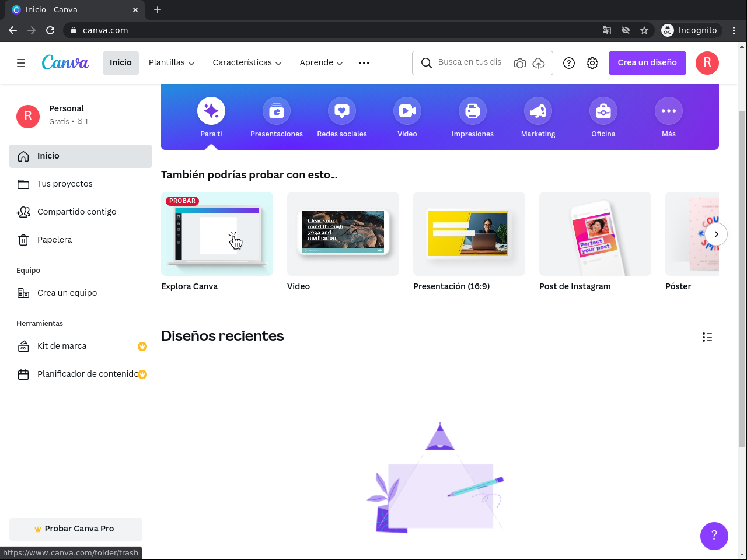Select the Post de Instagram thumbnail
This screenshot has height=560, width=747.
(595, 234)
